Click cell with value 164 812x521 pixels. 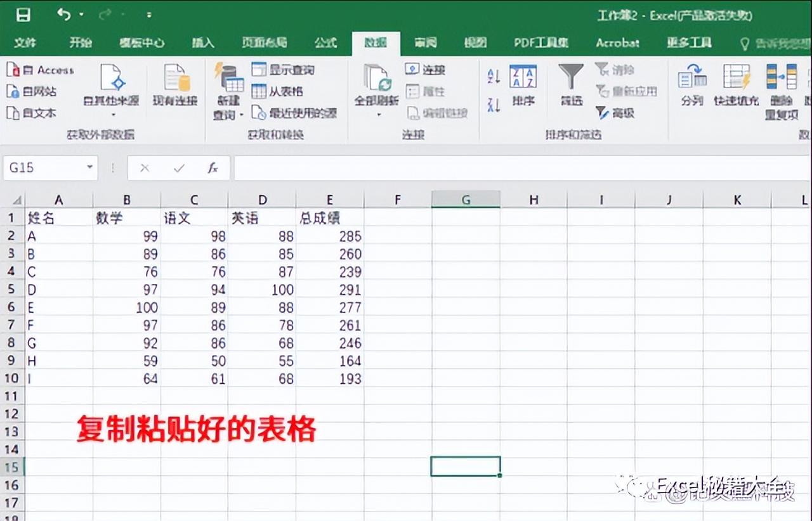point(330,361)
